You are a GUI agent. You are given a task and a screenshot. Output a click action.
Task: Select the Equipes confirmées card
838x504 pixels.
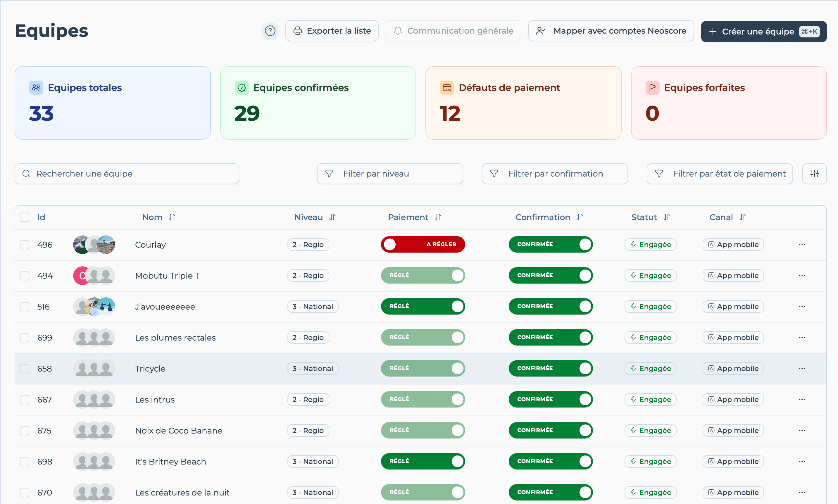(x=318, y=103)
